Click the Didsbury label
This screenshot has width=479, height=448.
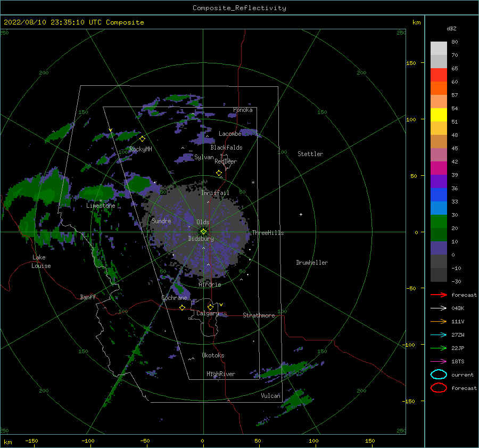[x=201, y=239]
